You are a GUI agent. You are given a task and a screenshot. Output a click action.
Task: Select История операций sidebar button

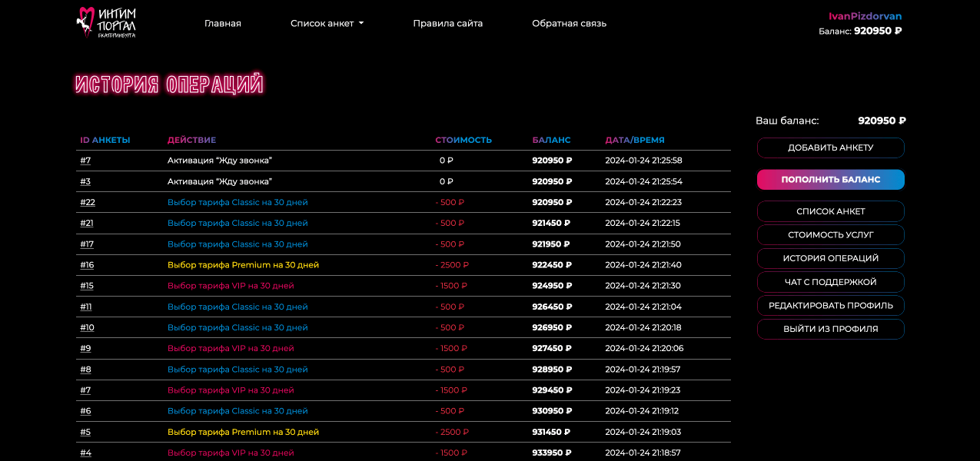(830, 259)
